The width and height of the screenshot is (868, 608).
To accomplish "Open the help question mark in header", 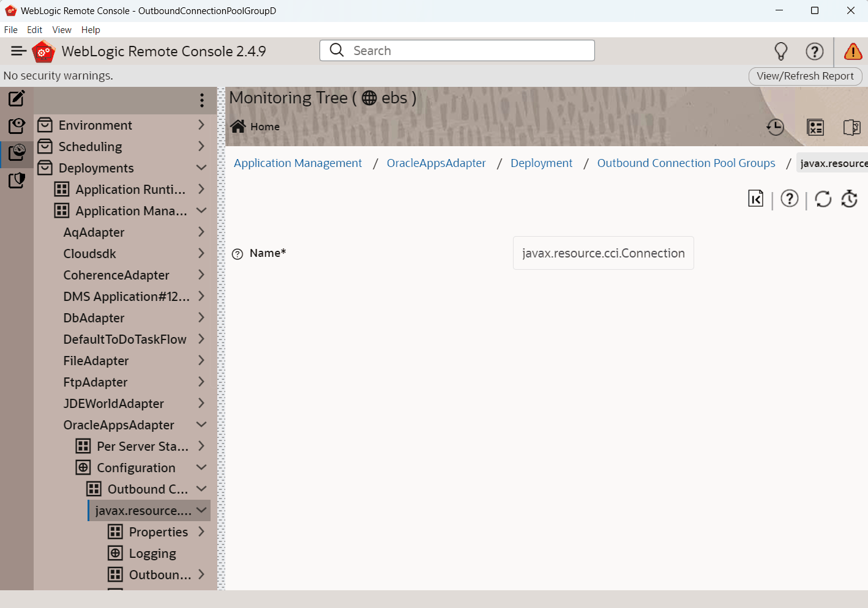I will (815, 51).
